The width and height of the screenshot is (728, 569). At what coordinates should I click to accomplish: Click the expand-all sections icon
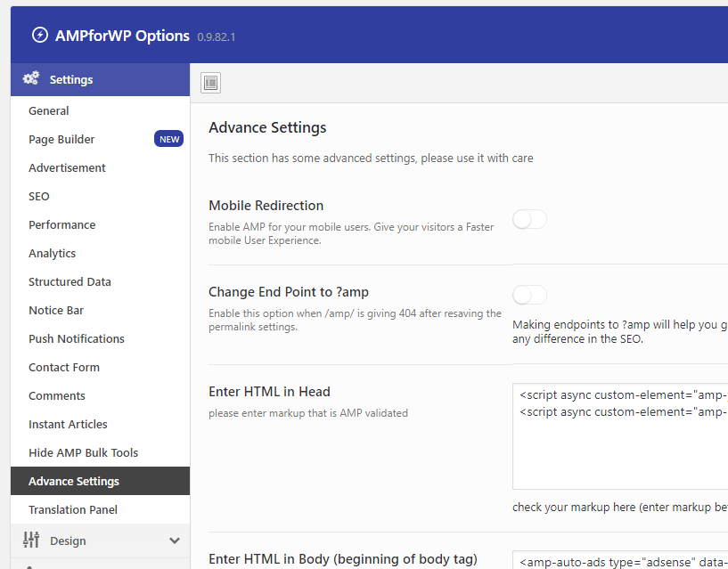pos(211,83)
